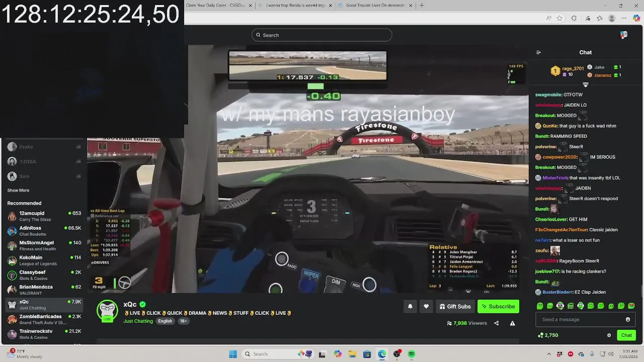Click the 7,938 Viewers count
The width and height of the screenshot is (644, 362).
click(x=467, y=323)
